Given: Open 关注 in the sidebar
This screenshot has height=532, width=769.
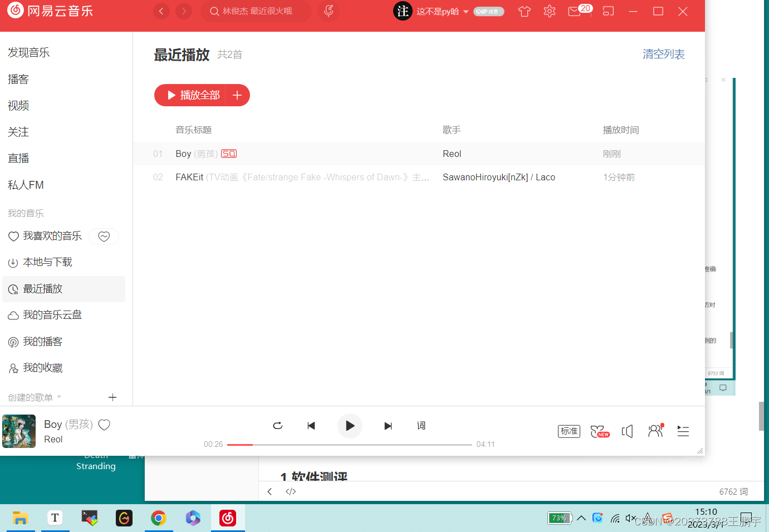Looking at the screenshot, I should click(x=18, y=132).
